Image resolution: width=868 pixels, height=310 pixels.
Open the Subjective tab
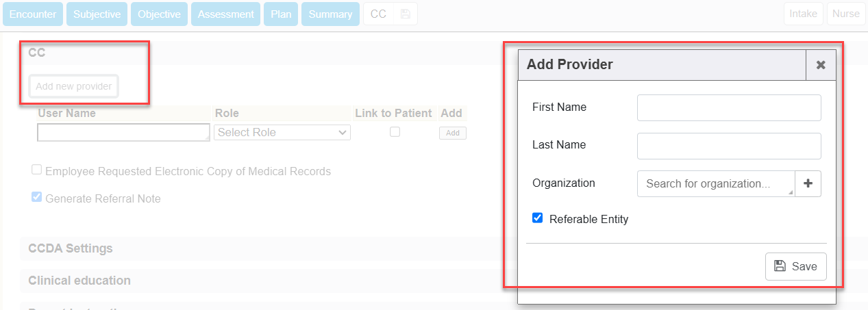coord(97,14)
